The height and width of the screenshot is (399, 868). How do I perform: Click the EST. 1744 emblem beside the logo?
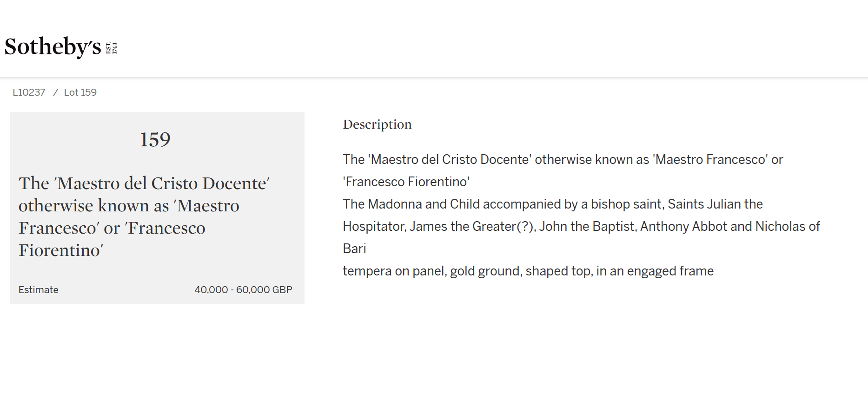(x=112, y=48)
